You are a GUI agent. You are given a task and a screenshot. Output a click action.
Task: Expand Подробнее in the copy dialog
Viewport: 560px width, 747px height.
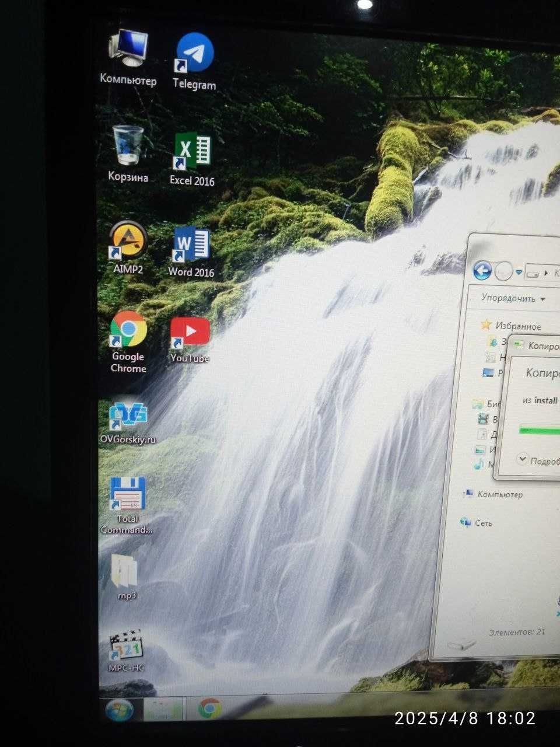click(x=538, y=460)
